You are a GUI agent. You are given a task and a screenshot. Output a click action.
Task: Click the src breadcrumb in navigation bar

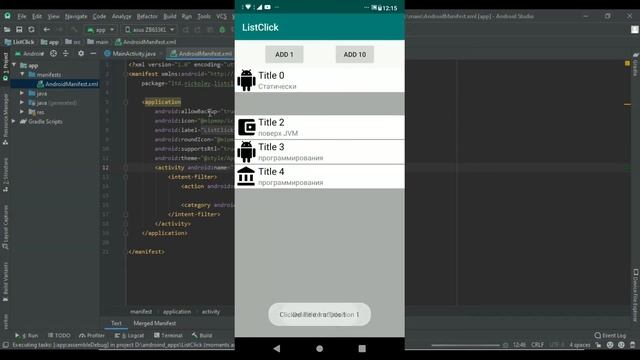[x=73, y=42]
